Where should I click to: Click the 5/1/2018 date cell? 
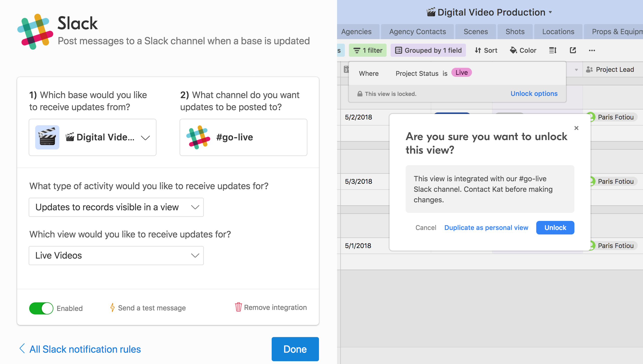coord(358,246)
